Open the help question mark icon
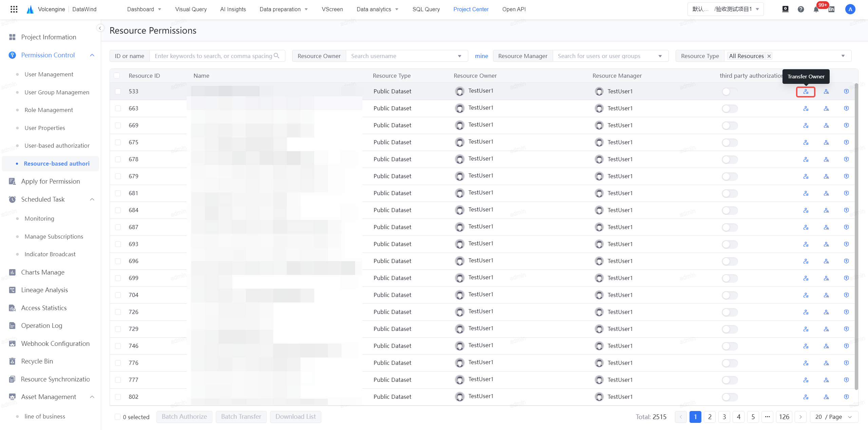 [801, 9]
